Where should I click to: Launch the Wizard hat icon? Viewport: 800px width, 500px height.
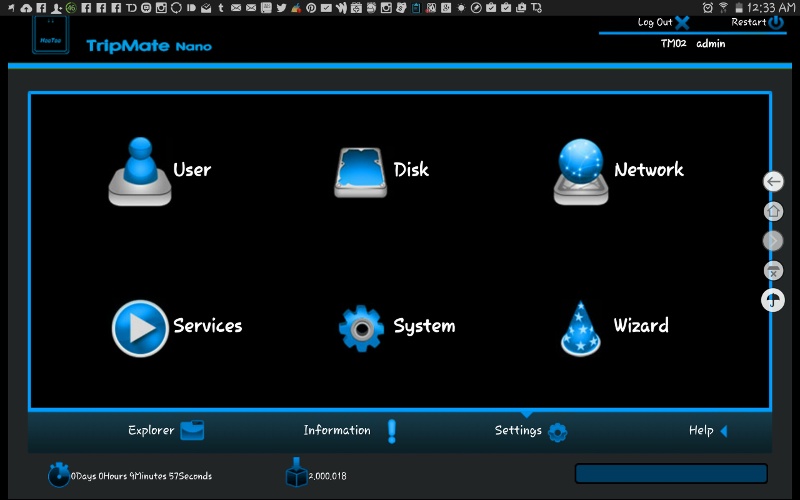[581, 328]
